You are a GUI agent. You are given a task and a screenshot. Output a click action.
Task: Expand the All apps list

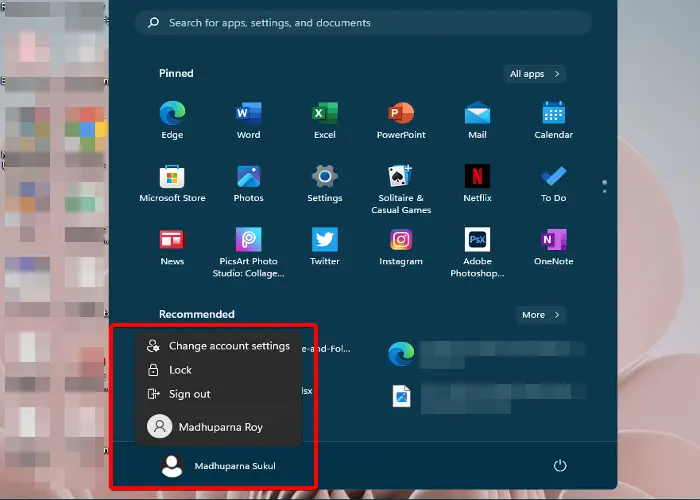pos(535,74)
